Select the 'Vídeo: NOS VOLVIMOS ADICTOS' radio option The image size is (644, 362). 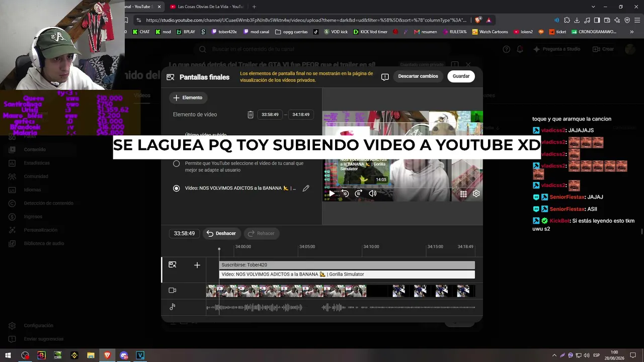176,188
